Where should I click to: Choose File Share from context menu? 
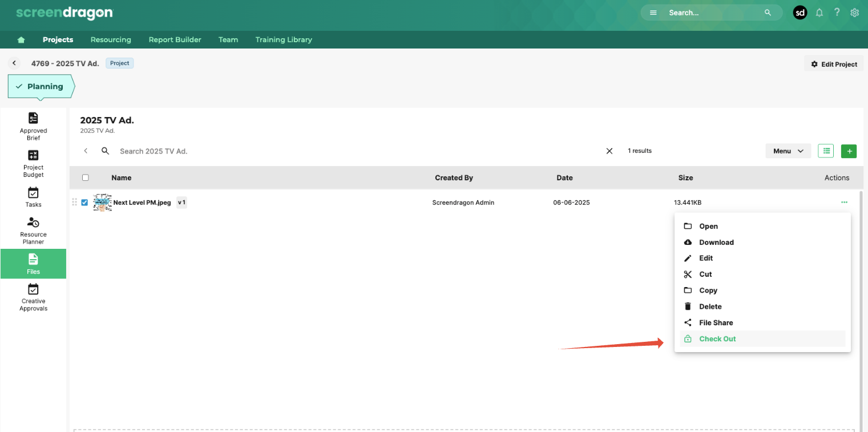(762, 323)
